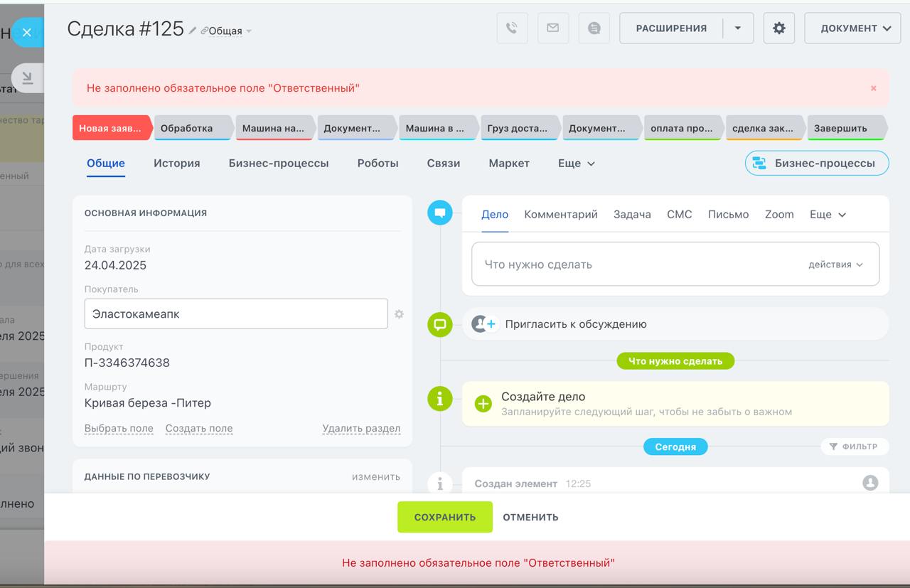
Task: Click the green Сохранить button
Action: coord(445,517)
